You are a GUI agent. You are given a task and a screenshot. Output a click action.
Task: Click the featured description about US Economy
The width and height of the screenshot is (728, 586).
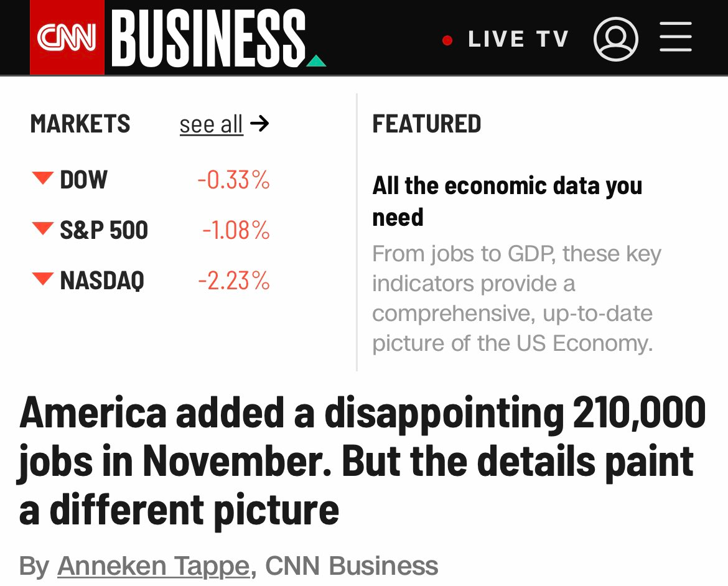[516, 298]
